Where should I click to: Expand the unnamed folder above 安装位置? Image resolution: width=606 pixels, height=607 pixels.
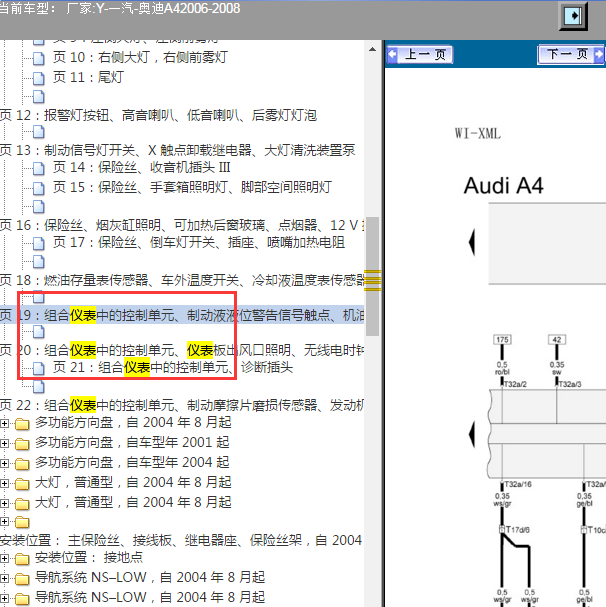(x=4, y=522)
